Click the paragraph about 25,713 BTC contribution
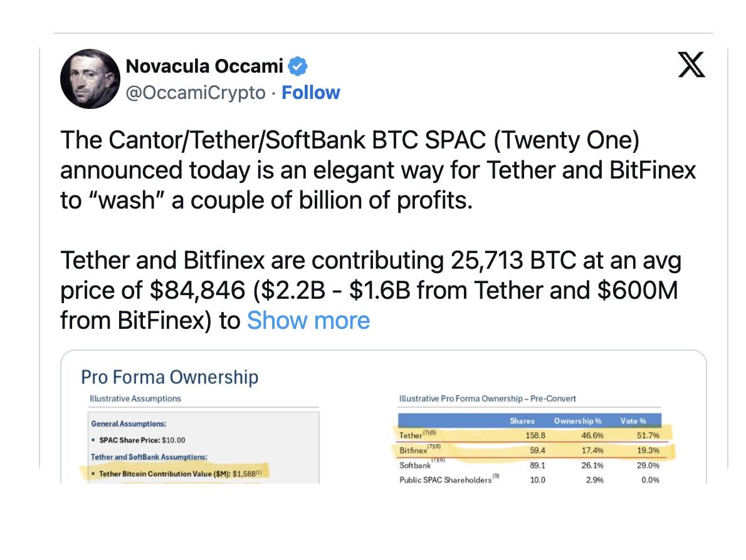The width and height of the screenshot is (746, 560). click(370, 291)
